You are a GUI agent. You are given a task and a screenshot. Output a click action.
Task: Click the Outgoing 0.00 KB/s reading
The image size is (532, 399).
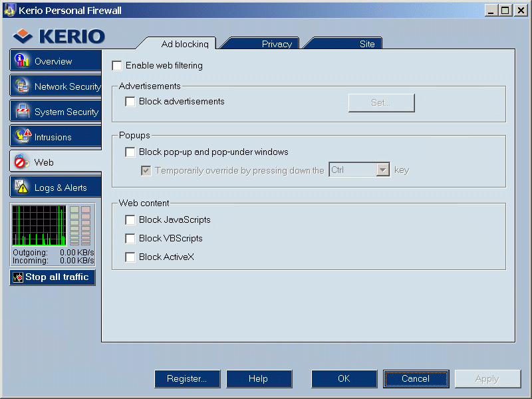(53, 253)
